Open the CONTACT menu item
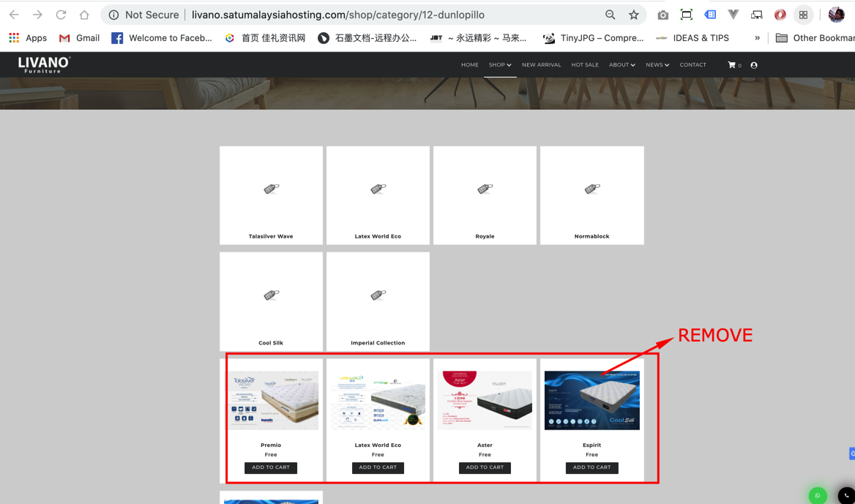855x504 pixels. [x=693, y=65]
